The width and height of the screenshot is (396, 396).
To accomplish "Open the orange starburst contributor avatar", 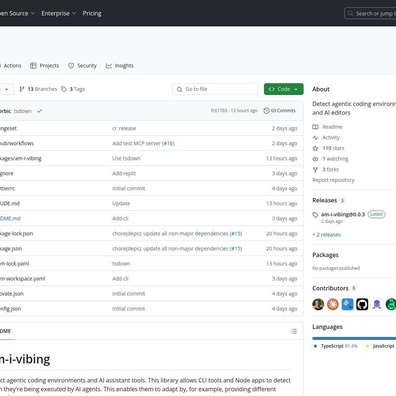I will pos(333,304).
